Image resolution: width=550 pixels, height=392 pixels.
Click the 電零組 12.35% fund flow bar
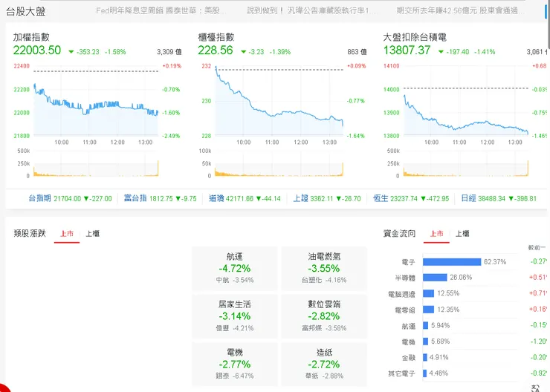[x=429, y=310]
